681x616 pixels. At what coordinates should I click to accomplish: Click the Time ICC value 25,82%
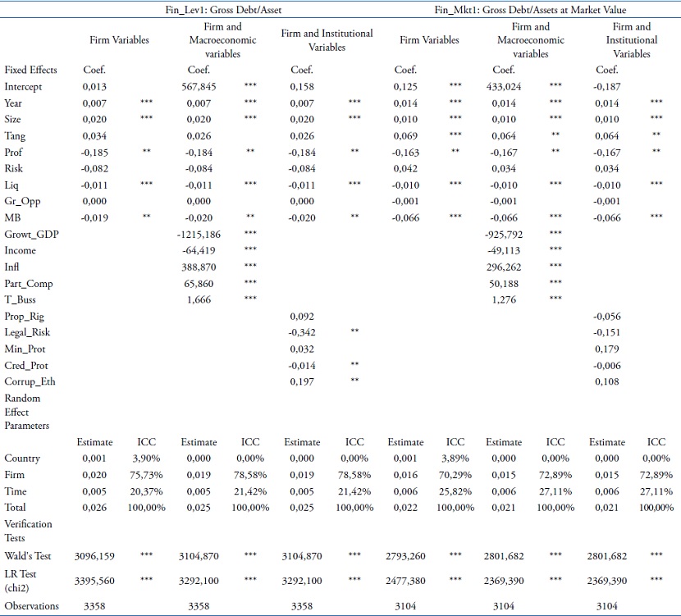(455, 491)
